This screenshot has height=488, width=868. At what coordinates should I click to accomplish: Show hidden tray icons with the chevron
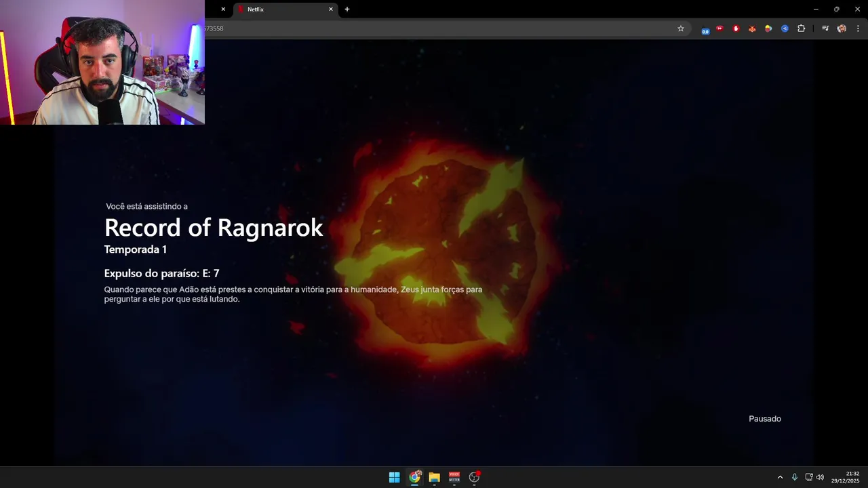(x=780, y=477)
